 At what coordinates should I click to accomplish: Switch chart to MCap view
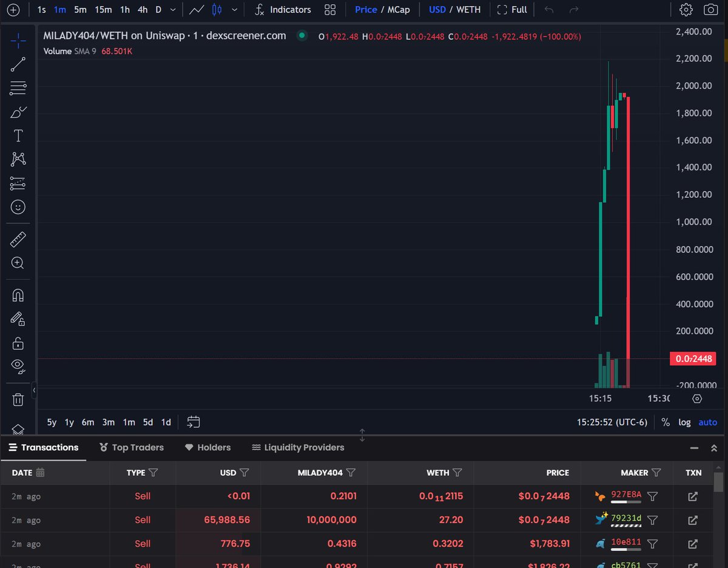(x=398, y=10)
